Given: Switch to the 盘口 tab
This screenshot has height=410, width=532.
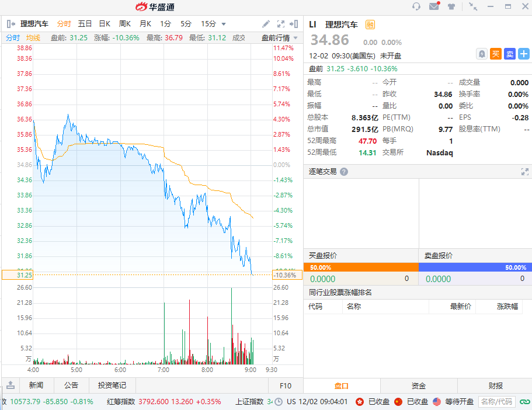Looking at the screenshot, I should pos(342,386).
